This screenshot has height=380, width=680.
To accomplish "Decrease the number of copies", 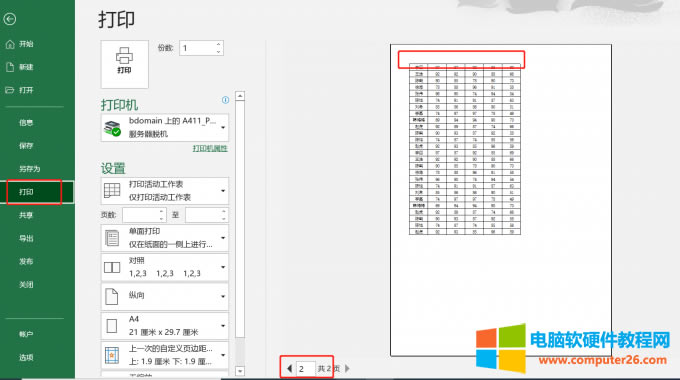I will 219,52.
